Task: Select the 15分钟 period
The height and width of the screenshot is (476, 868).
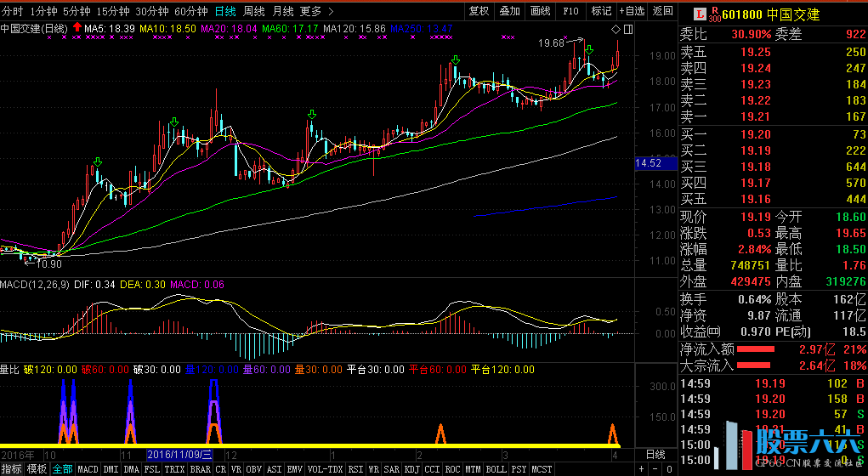Action: tap(113, 11)
